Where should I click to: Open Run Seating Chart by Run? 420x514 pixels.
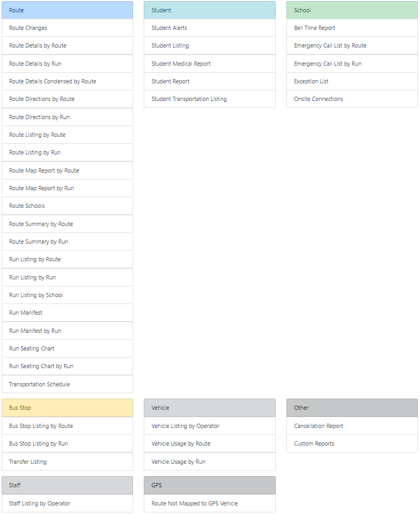[41, 366]
